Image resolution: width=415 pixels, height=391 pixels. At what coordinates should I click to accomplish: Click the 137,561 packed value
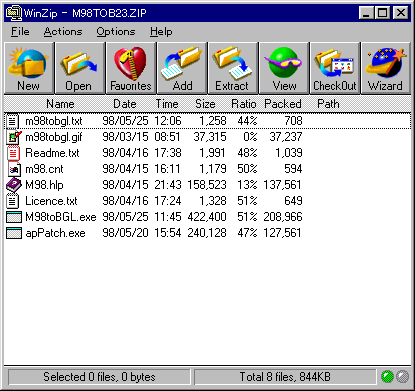pos(283,185)
